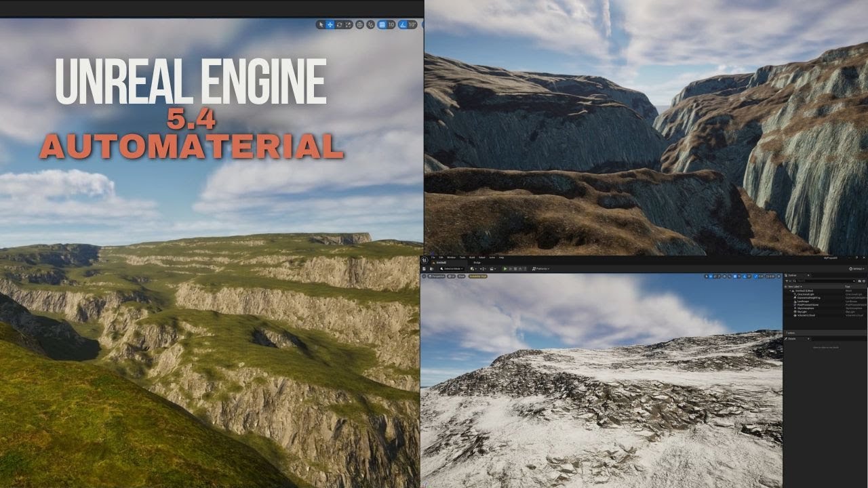The height and width of the screenshot is (488, 868).
Task: Click the Show button in editor viewport
Action: [462, 277]
